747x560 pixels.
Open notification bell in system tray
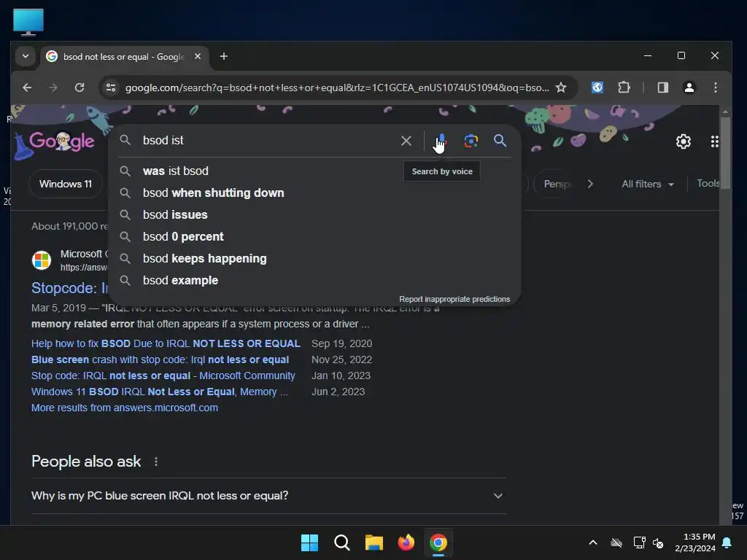click(727, 542)
